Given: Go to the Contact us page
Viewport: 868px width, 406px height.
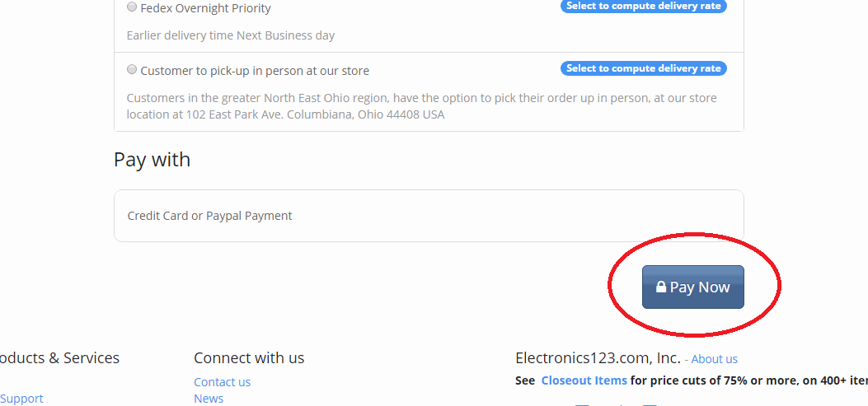Looking at the screenshot, I should 222,382.
